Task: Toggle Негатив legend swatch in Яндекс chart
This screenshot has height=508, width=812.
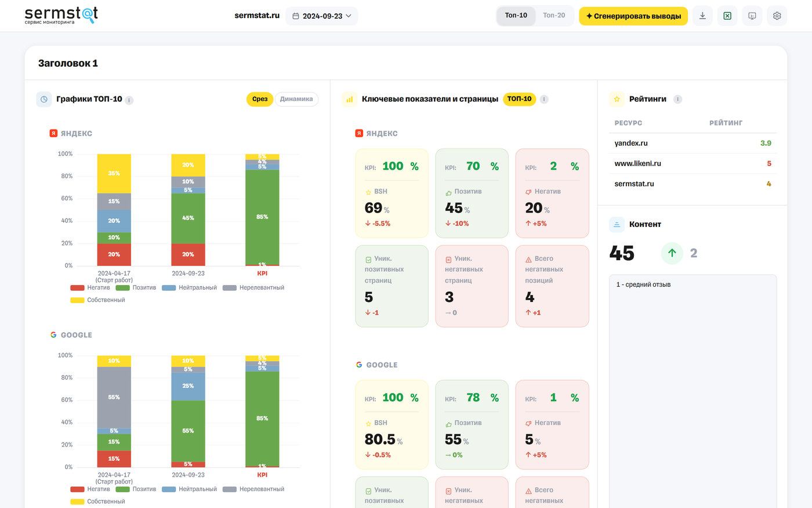Action: click(x=77, y=288)
